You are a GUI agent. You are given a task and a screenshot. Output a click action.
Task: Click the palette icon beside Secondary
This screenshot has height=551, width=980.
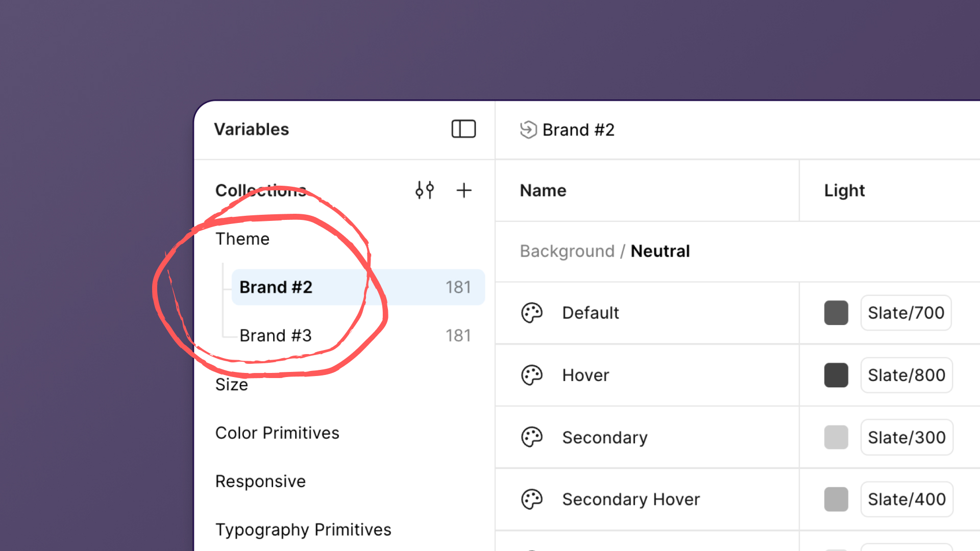click(x=531, y=437)
